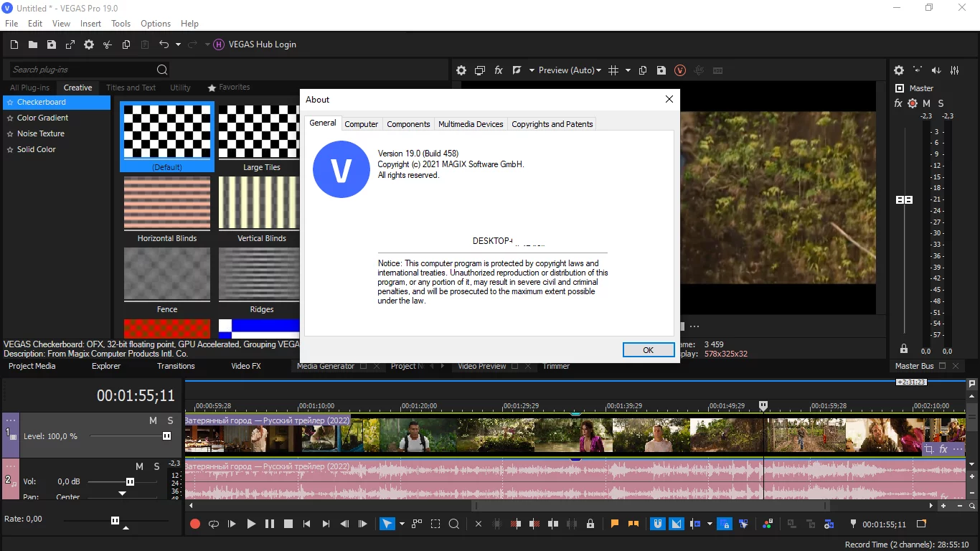
Task: Toggle Loop Playback
Action: [214, 524]
